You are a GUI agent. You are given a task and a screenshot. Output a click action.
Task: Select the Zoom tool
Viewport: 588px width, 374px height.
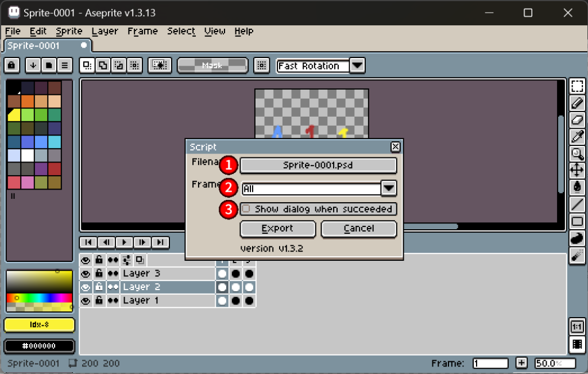point(577,153)
